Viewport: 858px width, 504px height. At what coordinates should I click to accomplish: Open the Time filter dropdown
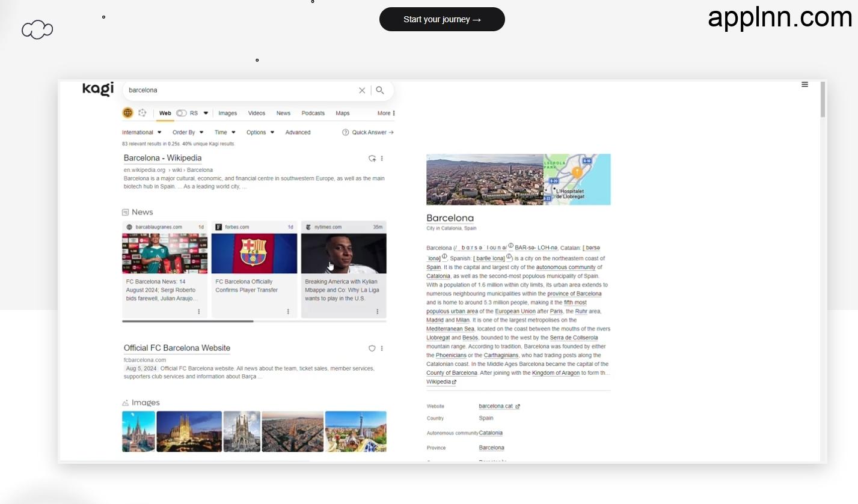coord(225,132)
